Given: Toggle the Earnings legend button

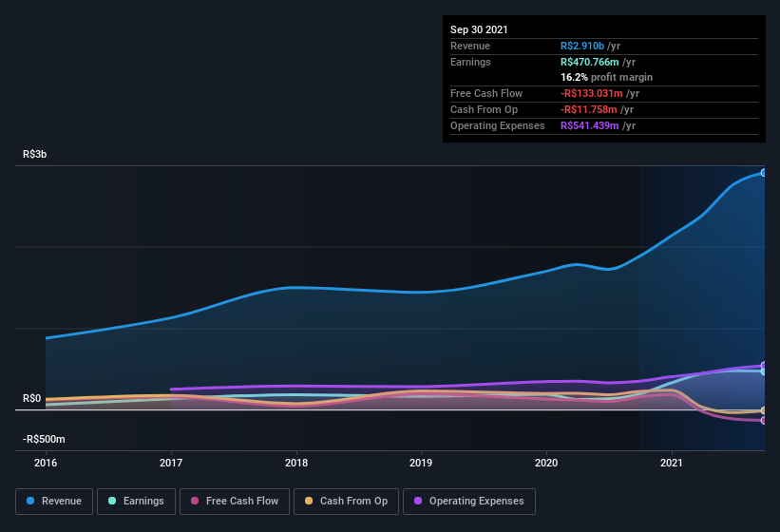Looking at the screenshot, I should (x=136, y=502).
